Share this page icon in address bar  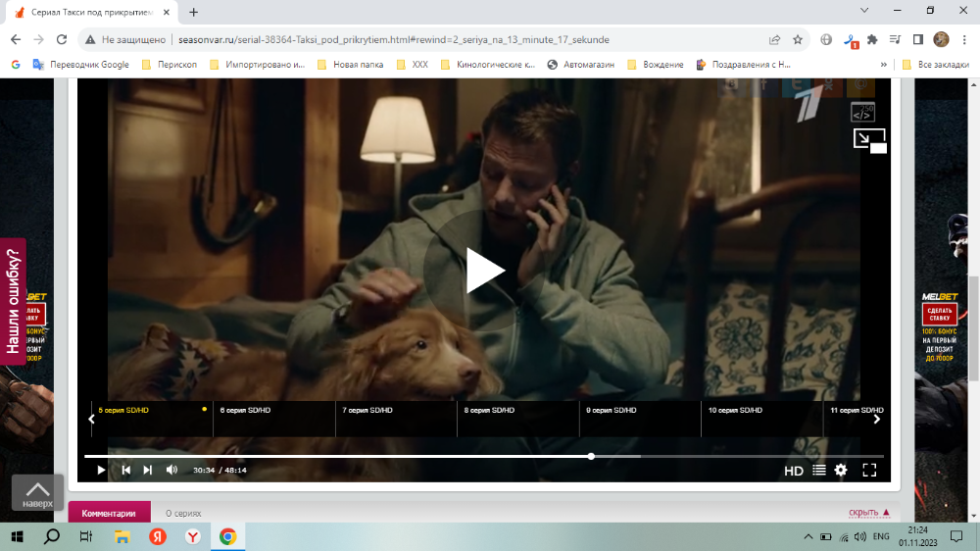point(775,39)
